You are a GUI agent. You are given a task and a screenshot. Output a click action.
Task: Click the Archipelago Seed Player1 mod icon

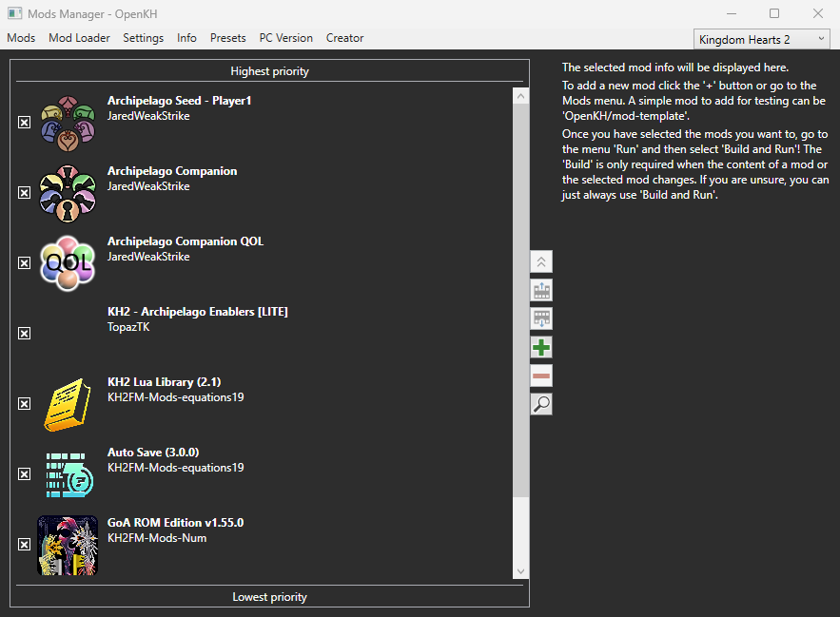coord(68,124)
